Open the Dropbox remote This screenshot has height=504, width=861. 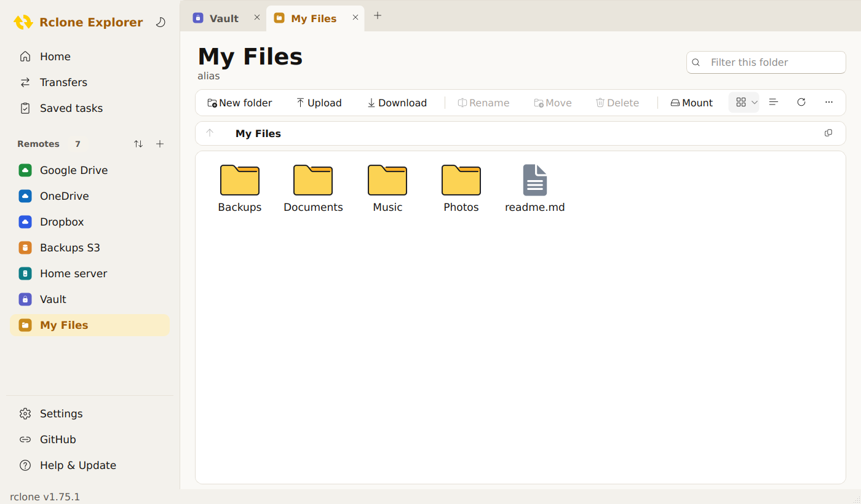pyautogui.click(x=90, y=222)
